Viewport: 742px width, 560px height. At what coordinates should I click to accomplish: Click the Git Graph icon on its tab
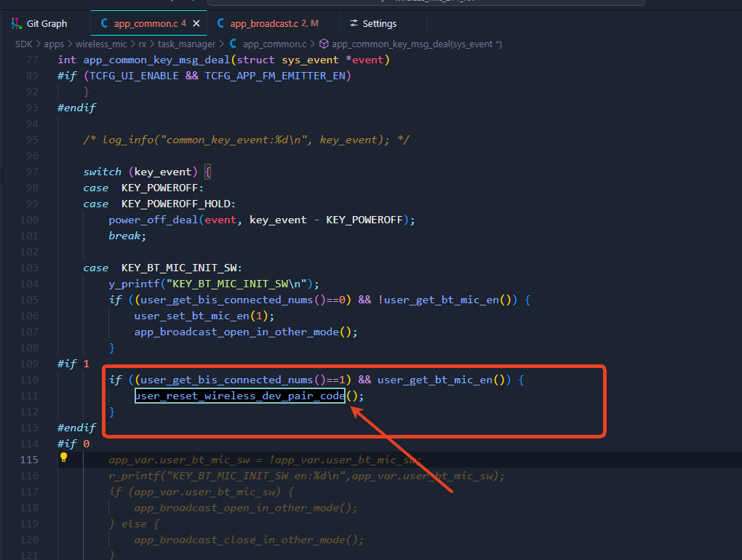[17, 23]
